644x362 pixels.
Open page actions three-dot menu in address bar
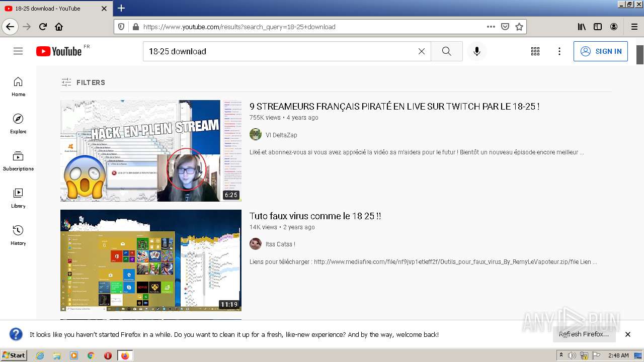click(491, 27)
